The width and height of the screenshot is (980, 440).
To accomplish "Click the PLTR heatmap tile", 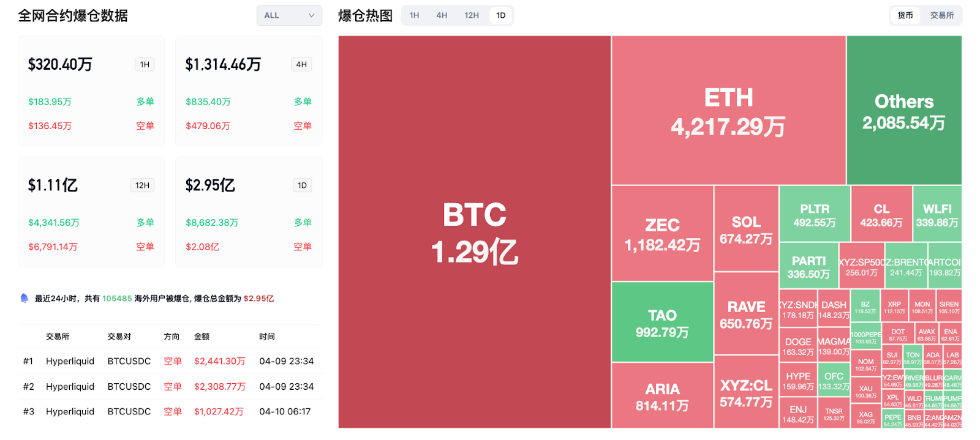I will 815,215.
